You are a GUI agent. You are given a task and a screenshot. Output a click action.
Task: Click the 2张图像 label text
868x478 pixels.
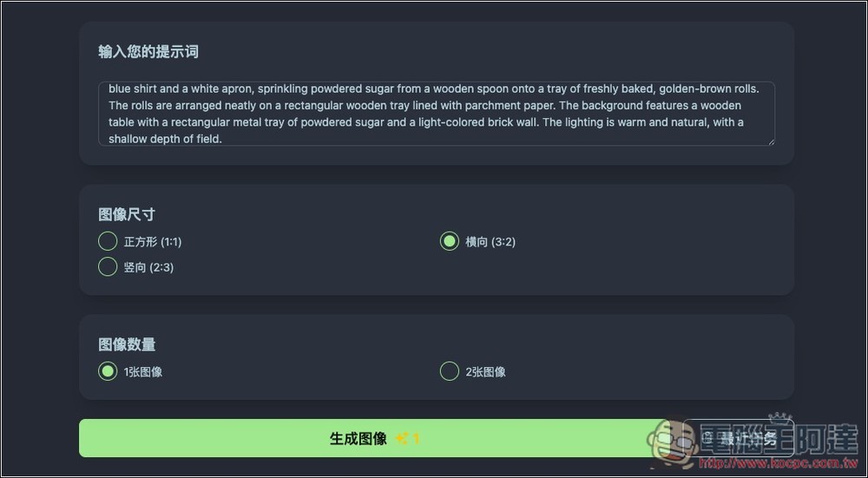486,372
